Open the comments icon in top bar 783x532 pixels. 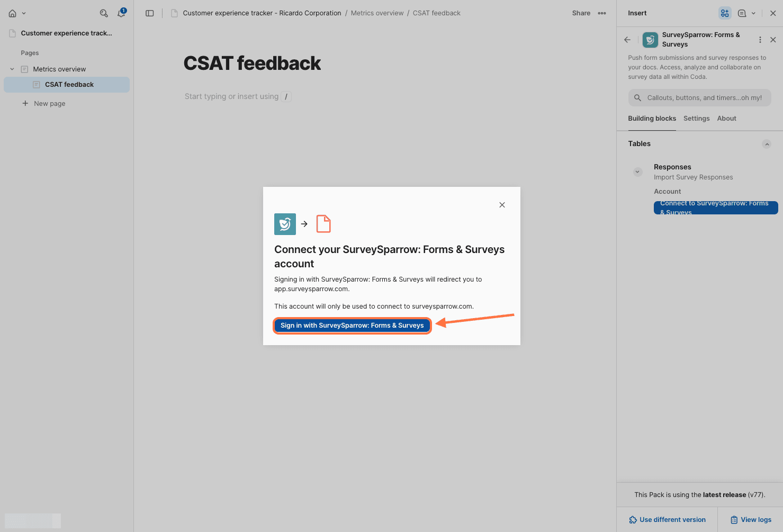[x=742, y=13]
